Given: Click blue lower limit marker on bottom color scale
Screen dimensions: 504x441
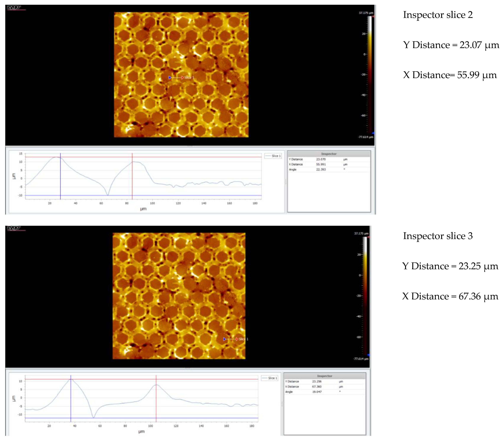Looking at the screenshot, I should pos(368,355).
